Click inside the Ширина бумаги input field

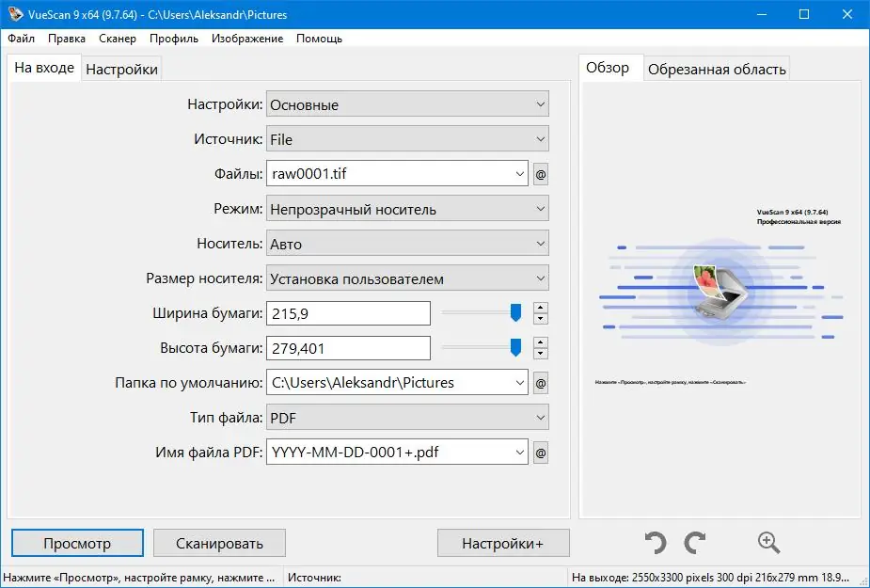[348, 312]
